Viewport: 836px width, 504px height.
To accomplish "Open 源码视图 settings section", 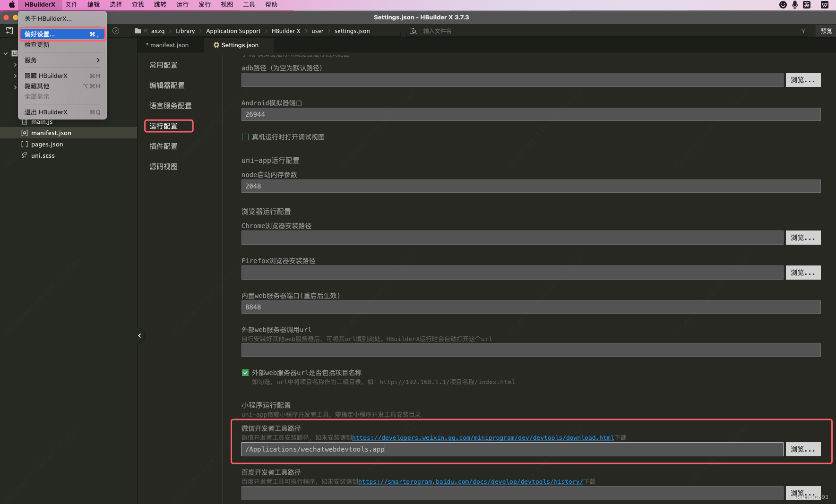I will tap(164, 167).
